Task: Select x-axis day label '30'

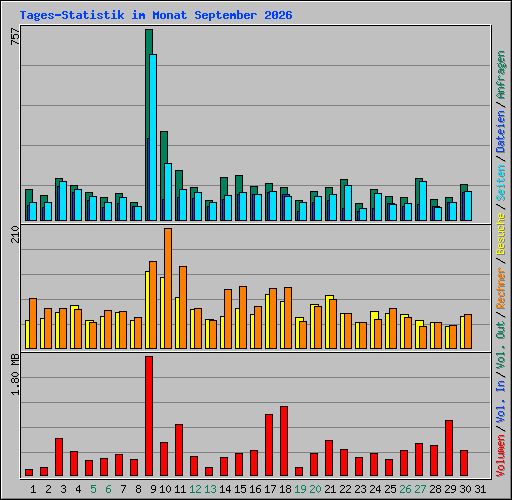Action: coord(465,489)
